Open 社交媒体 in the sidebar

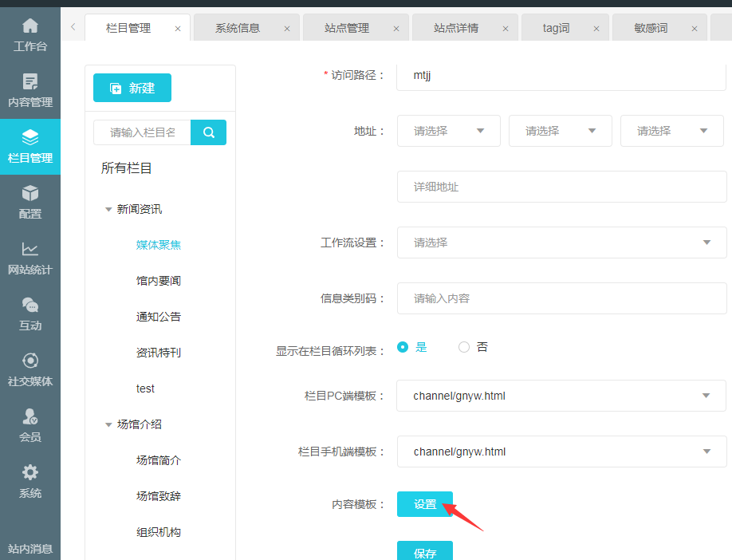pos(30,361)
